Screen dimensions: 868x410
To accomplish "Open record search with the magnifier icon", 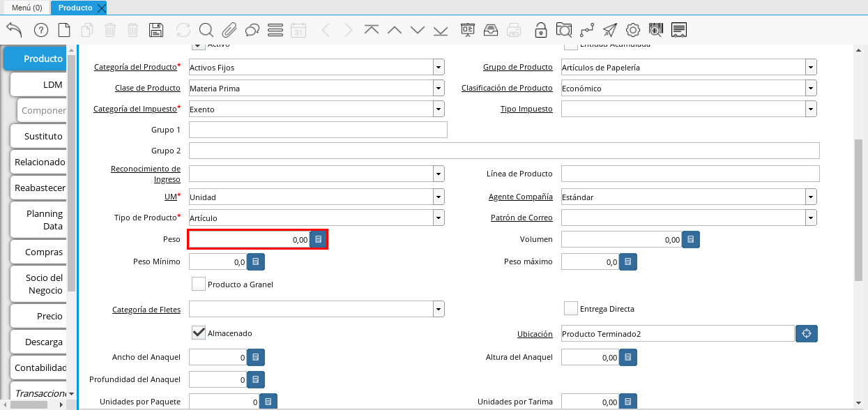I will 206,30.
